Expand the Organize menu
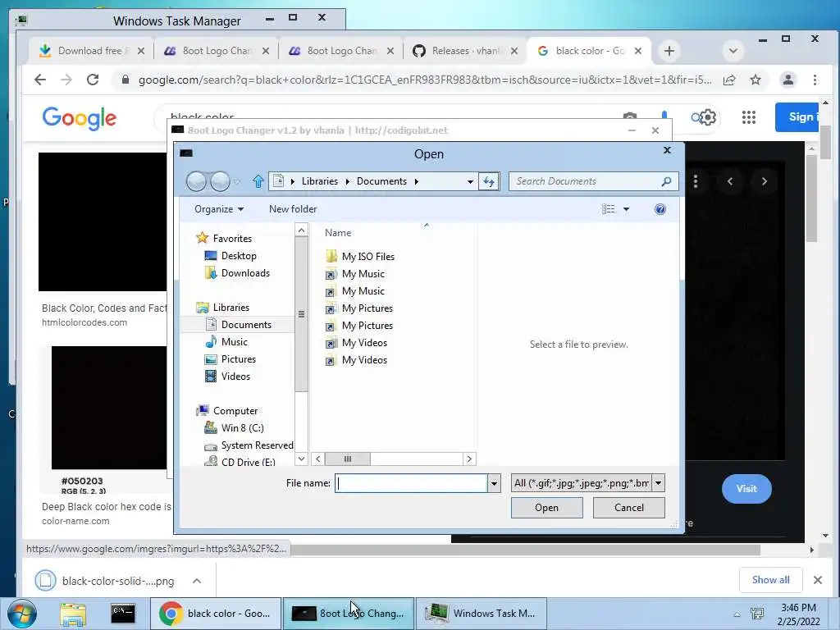The image size is (840, 630). [219, 209]
